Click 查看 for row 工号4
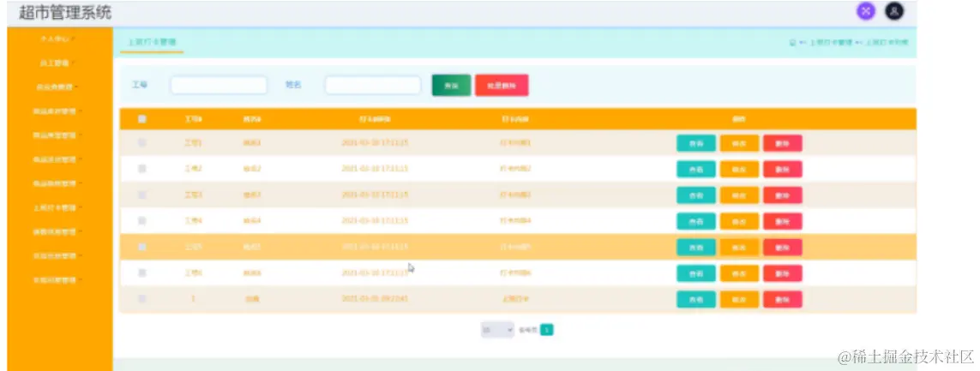 (695, 222)
